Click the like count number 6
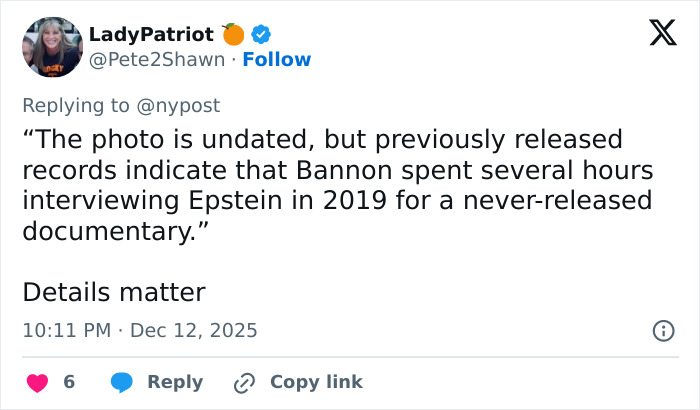The width and height of the screenshot is (700, 410). 69,382
